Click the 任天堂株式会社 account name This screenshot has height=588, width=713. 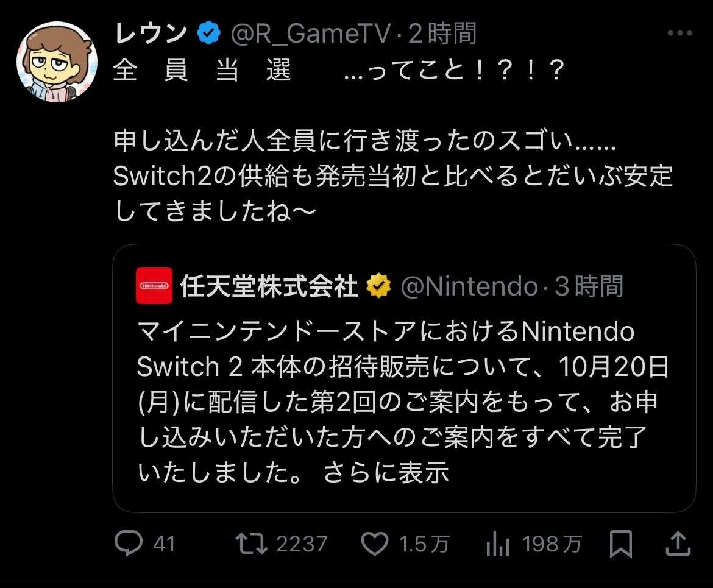(x=269, y=286)
